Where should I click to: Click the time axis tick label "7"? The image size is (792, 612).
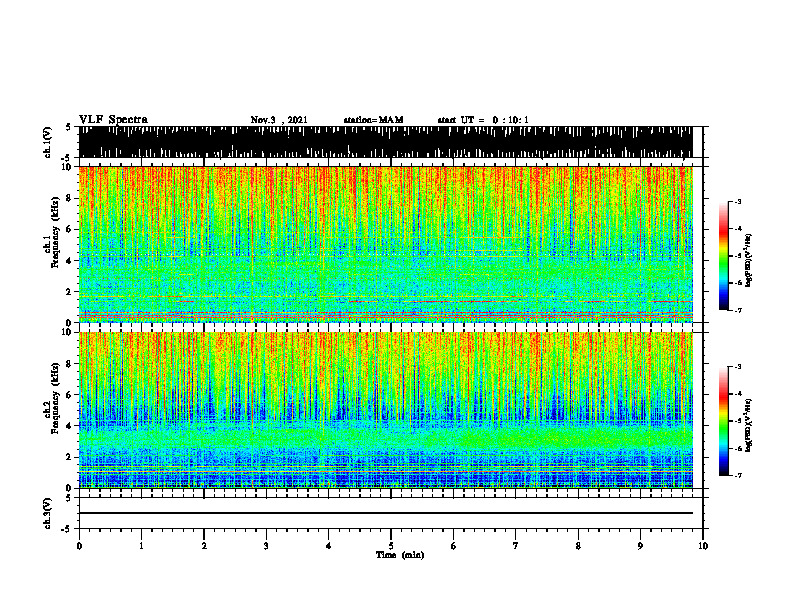click(516, 546)
